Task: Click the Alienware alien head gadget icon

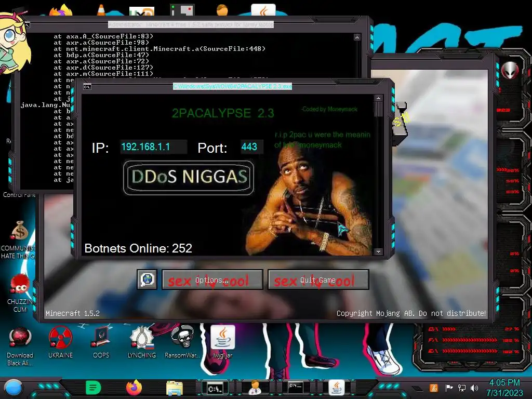Action: click(510, 70)
